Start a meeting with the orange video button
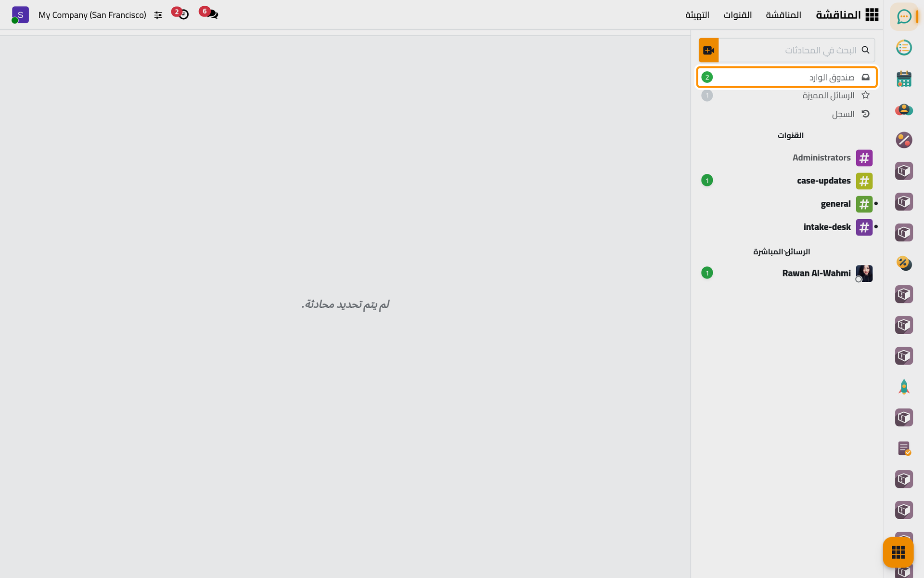The width and height of the screenshot is (924, 578). tap(708, 50)
